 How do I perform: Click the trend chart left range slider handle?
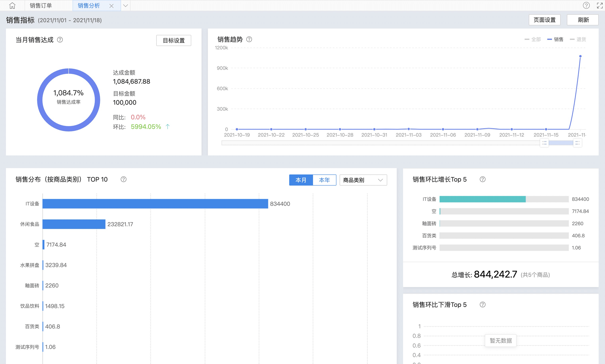(x=544, y=143)
